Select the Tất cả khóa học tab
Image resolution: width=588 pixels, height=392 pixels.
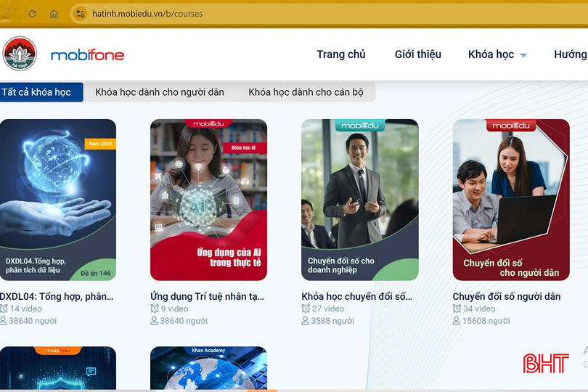38,92
